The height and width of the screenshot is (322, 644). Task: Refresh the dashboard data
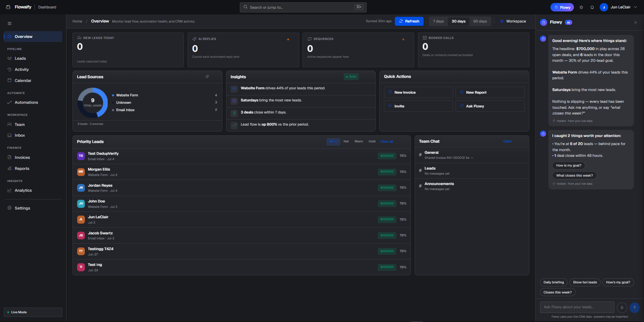tap(409, 21)
